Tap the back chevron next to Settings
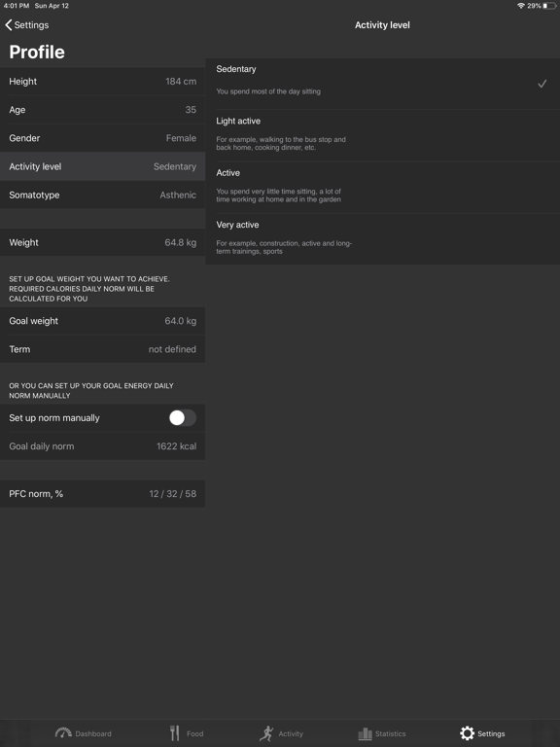The width and height of the screenshot is (560, 747). [8, 24]
